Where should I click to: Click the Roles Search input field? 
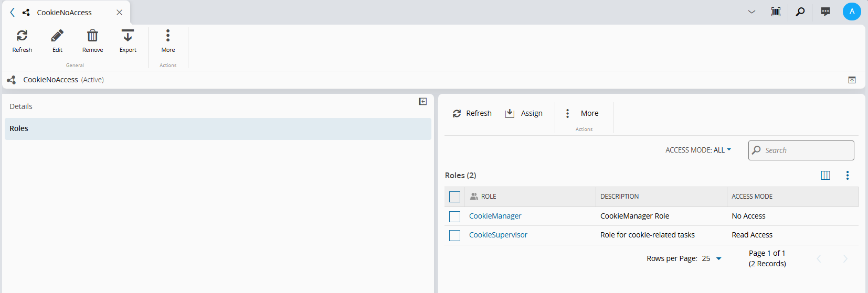801,150
